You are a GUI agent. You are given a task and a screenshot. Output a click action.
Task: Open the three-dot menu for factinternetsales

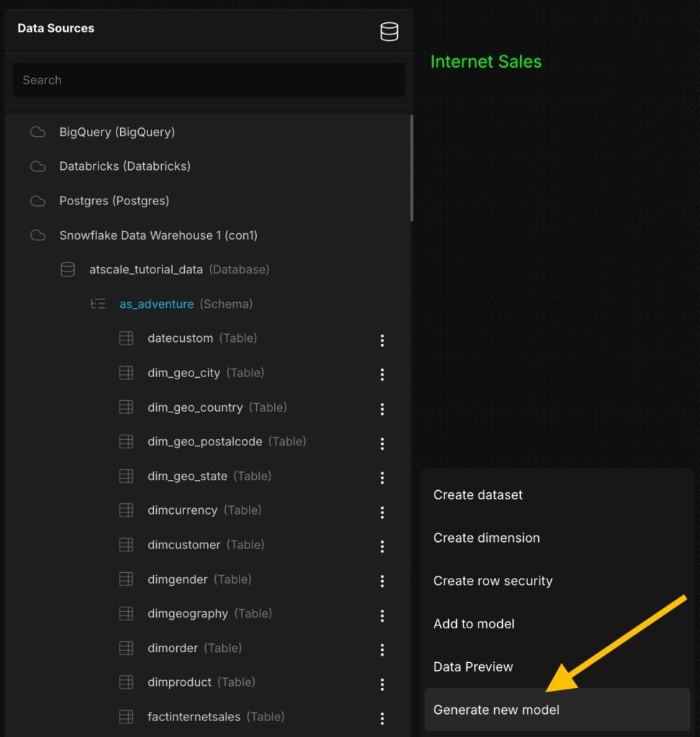tap(382, 718)
